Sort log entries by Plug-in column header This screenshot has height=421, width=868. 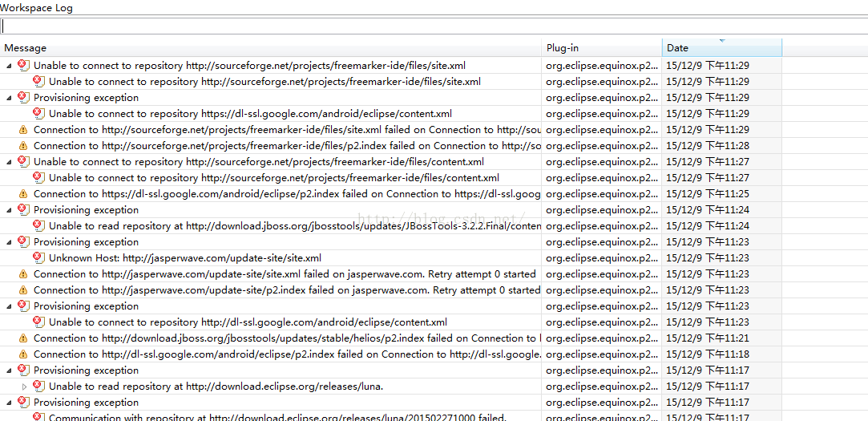point(602,48)
